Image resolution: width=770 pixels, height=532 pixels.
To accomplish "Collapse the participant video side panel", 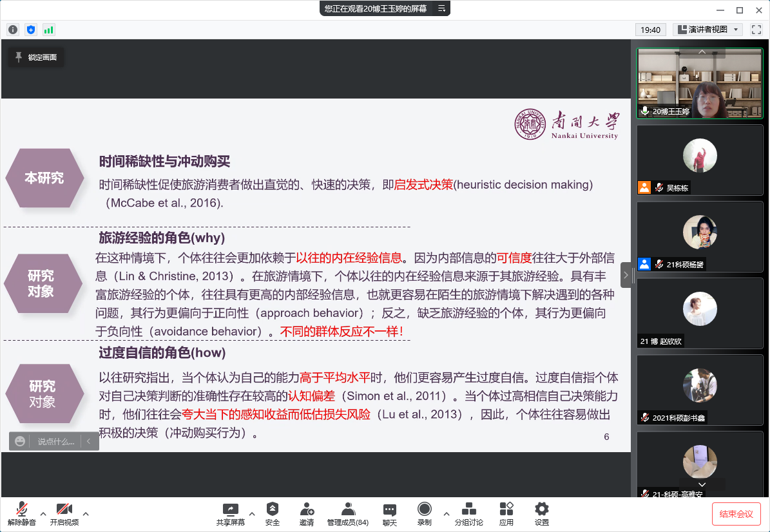I will 626,275.
